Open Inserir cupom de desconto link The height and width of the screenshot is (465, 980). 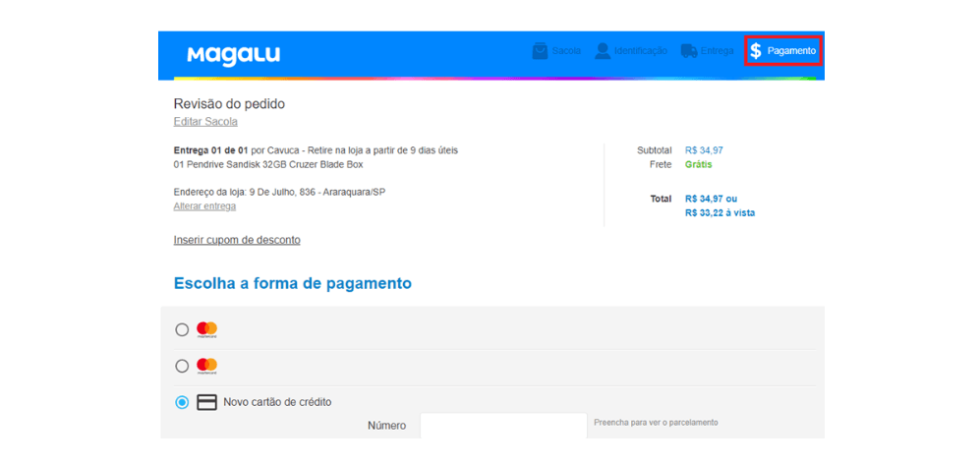click(x=237, y=240)
